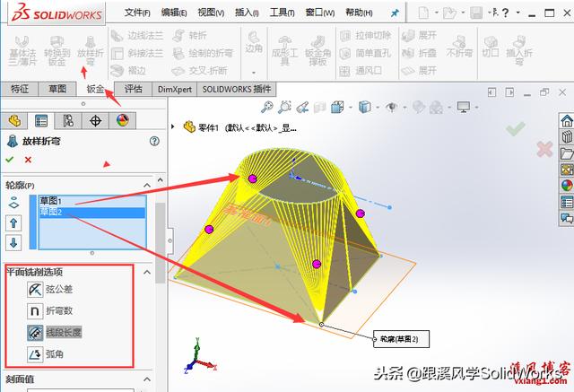Open the DimXpertManager crosshair tab icon
The width and height of the screenshot is (574, 392).
pos(95,121)
